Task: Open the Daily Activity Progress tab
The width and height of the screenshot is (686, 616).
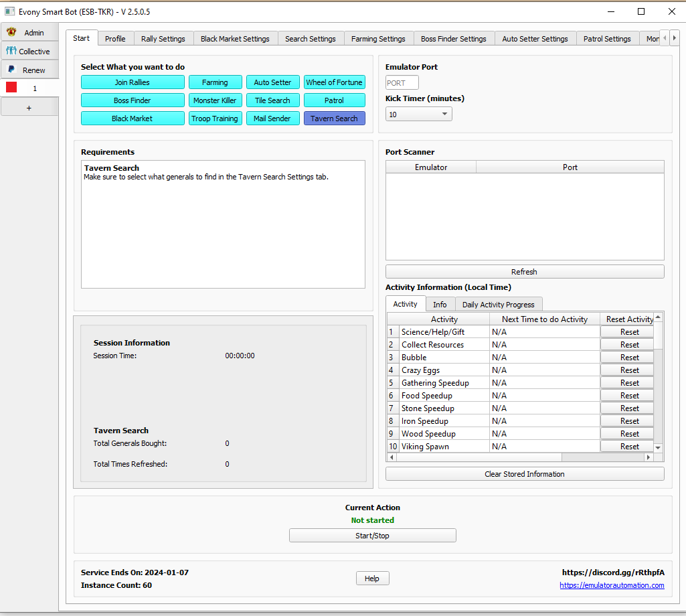Action: click(x=498, y=305)
